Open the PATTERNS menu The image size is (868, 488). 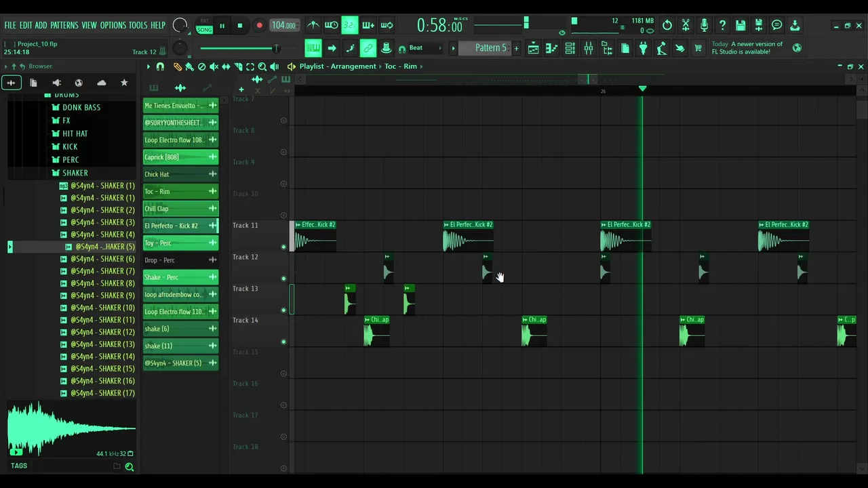(64, 26)
